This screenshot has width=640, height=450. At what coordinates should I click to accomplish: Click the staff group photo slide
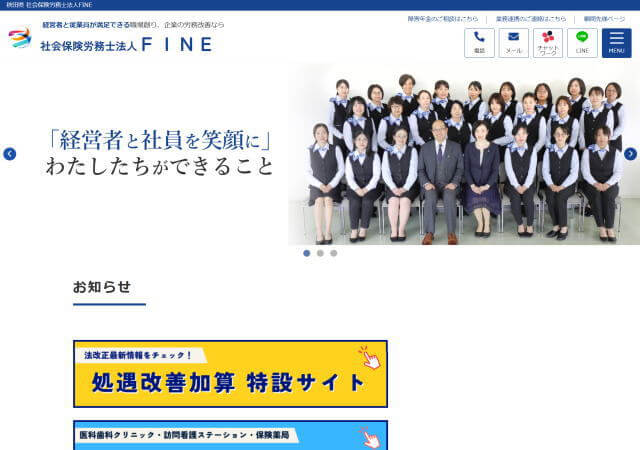click(464, 154)
